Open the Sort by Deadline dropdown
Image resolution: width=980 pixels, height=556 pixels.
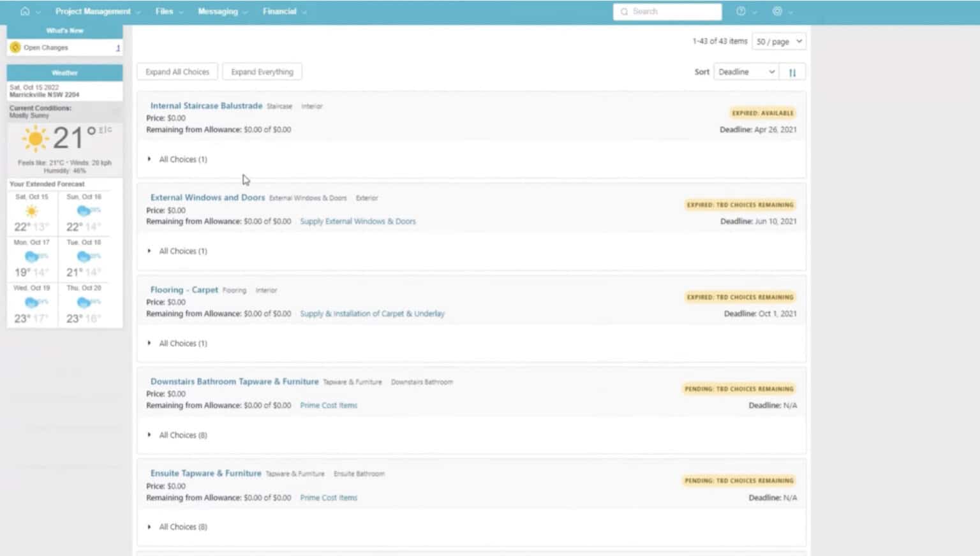click(746, 72)
